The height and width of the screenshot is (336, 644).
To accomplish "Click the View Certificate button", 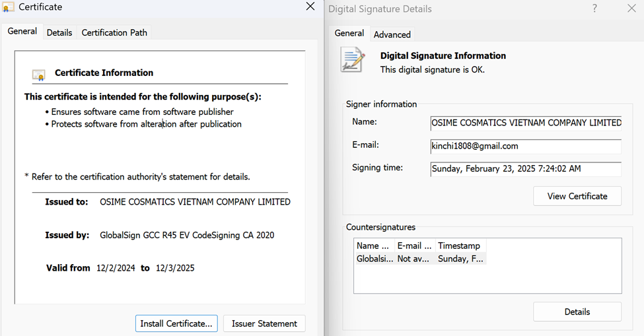I will point(577,196).
